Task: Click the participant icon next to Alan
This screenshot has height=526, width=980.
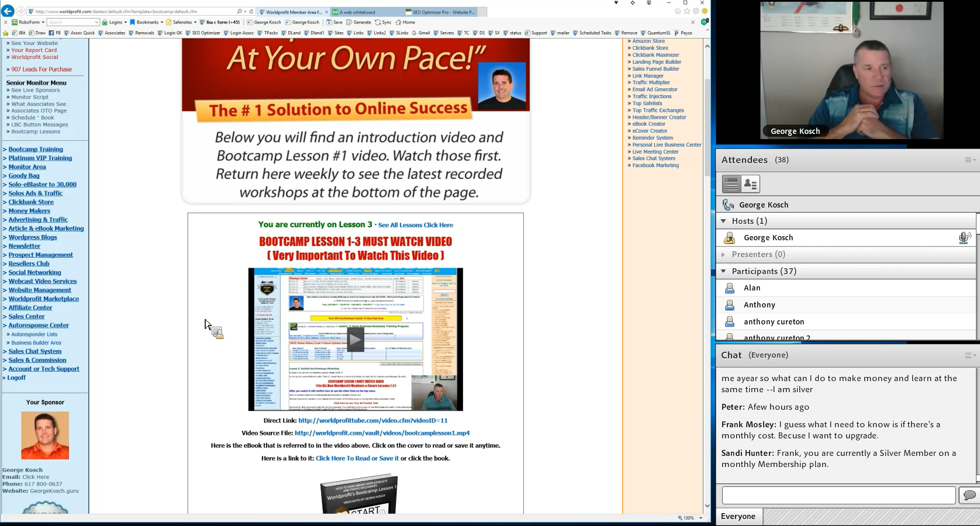Action: coord(730,288)
